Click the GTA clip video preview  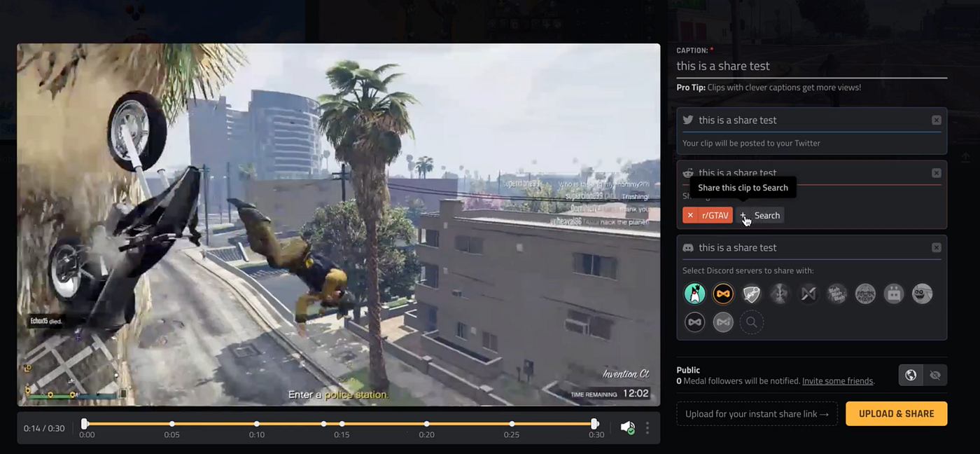(x=338, y=224)
